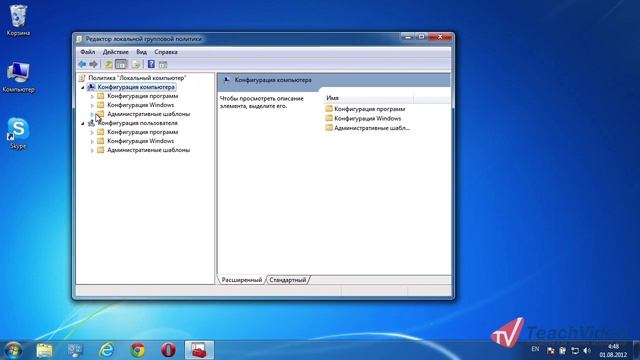Image resolution: width=640 pixels, height=360 pixels.
Task: Select Административные шаблоны under Конфигурация пользователя
Action: (149, 150)
